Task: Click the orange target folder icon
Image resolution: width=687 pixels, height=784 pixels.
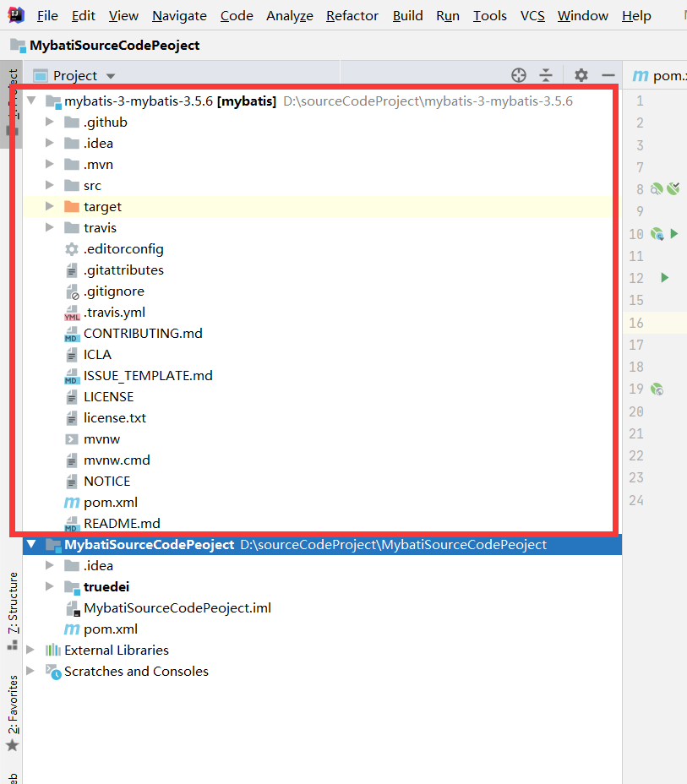Action: point(72,206)
